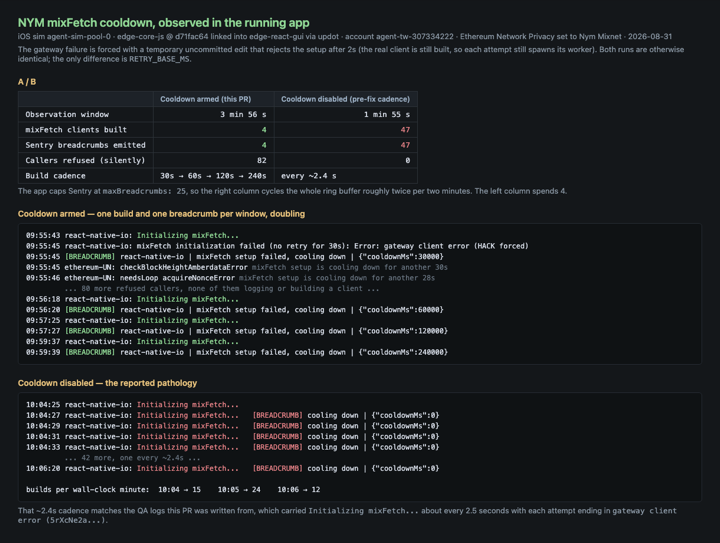Click the 10:04:27 log line
Image resolution: width=720 pixels, height=543 pixels.
tap(232, 415)
